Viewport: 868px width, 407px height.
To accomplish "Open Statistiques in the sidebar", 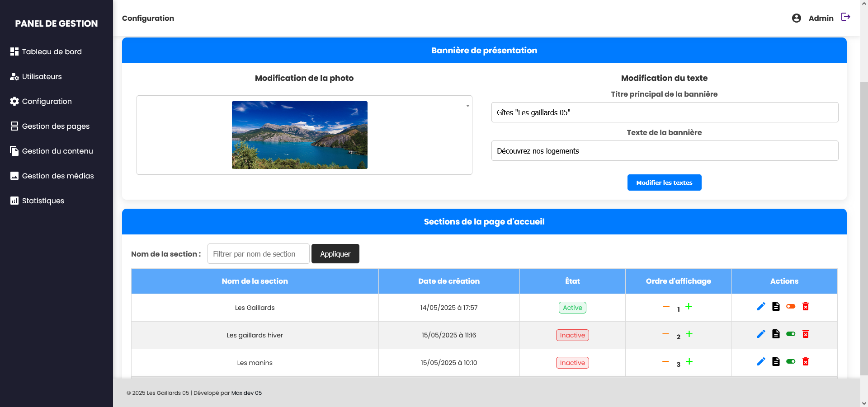I will [37, 201].
